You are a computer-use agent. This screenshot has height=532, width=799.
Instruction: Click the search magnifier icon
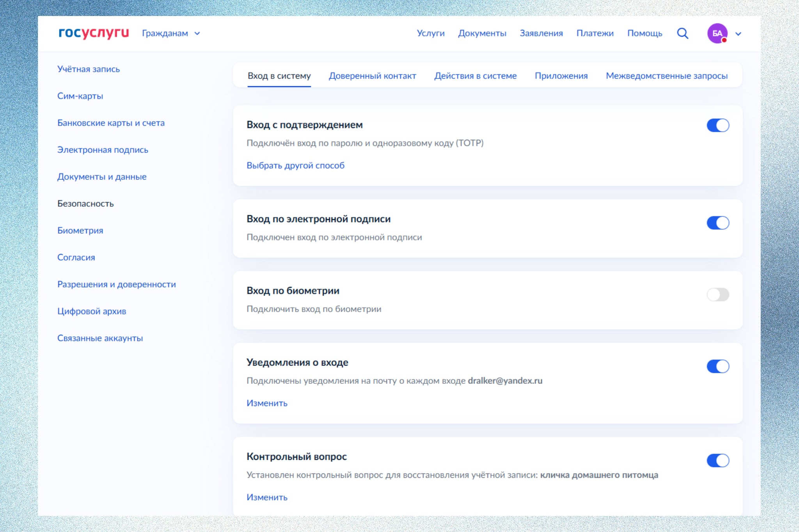[x=682, y=34]
